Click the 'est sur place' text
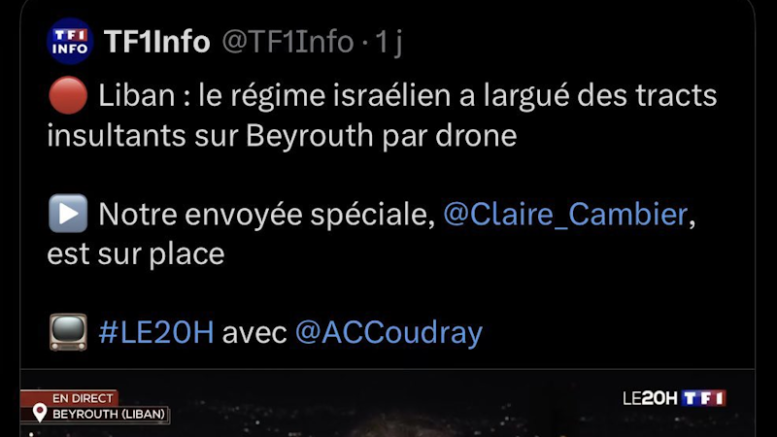This screenshot has width=777, height=437. [x=135, y=253]
